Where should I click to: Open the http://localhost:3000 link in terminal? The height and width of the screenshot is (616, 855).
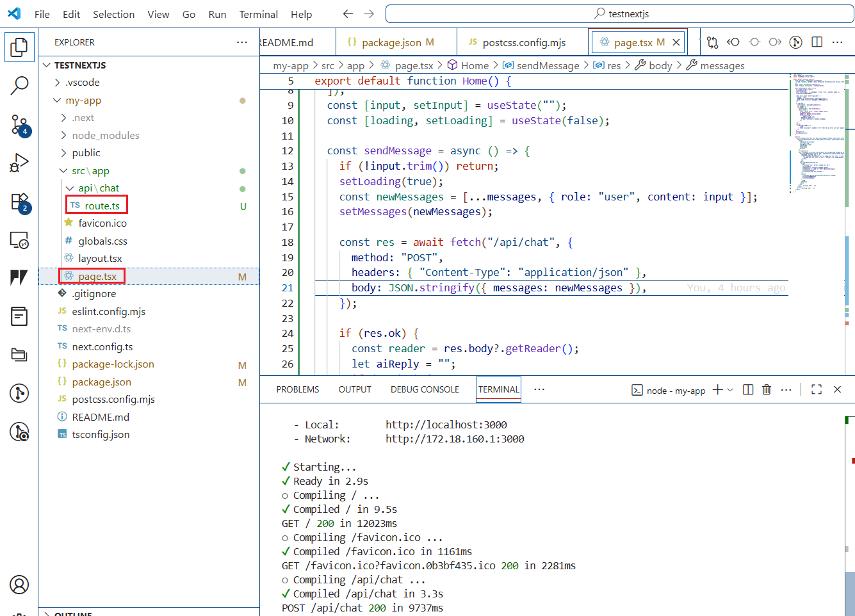(446, 425)
